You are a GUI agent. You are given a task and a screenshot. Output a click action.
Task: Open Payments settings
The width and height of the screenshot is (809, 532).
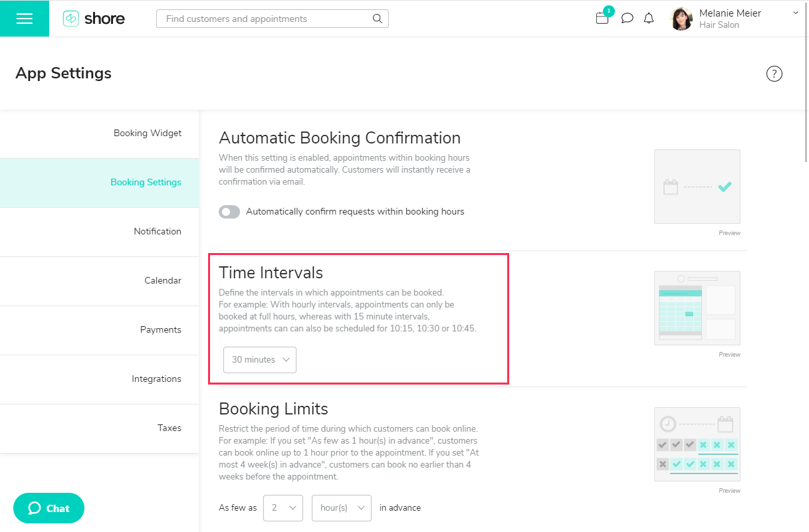click(x=100, y=330)
